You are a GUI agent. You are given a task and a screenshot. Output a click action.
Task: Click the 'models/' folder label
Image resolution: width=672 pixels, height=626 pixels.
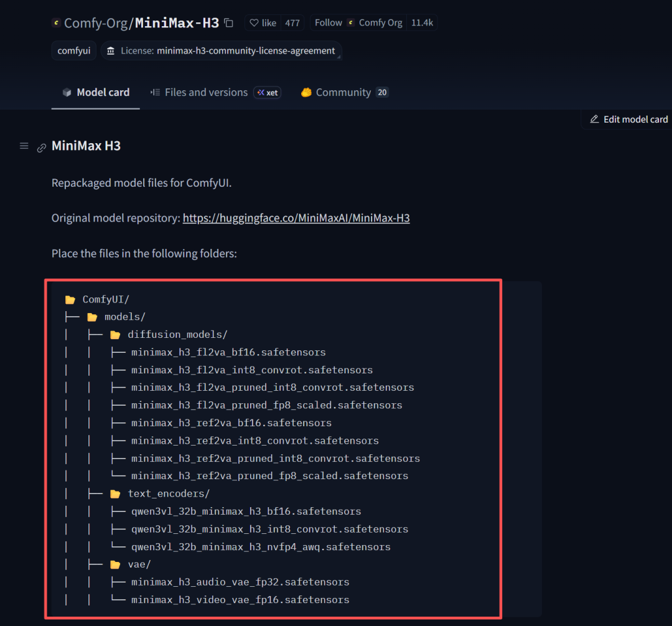(x=125, y=317)
